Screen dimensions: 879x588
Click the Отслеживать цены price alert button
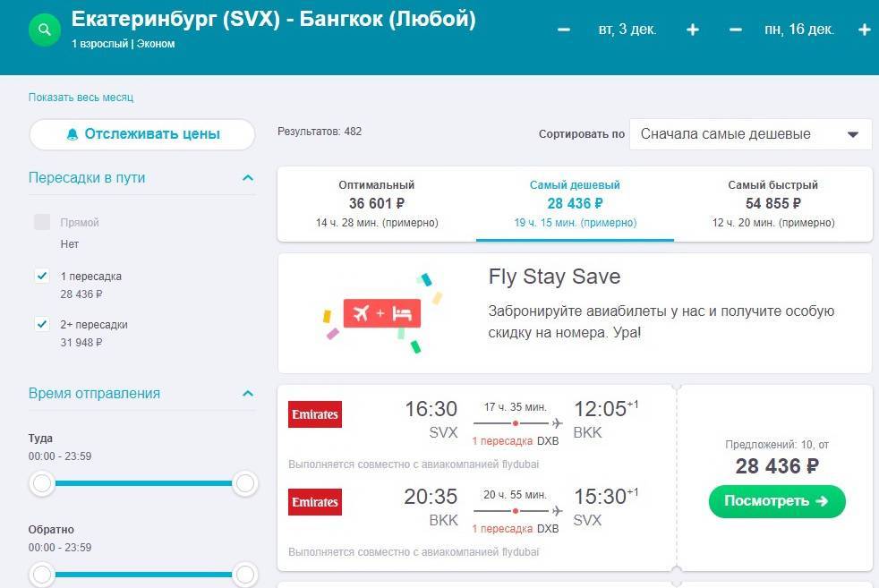tap(142, 134)
